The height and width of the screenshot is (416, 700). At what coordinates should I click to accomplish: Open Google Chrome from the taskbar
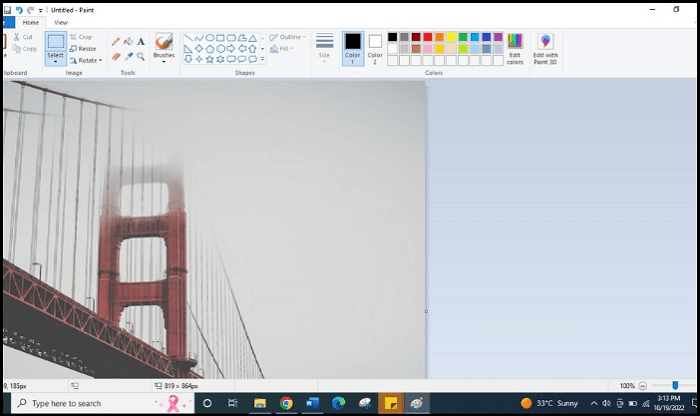(286, 403)
